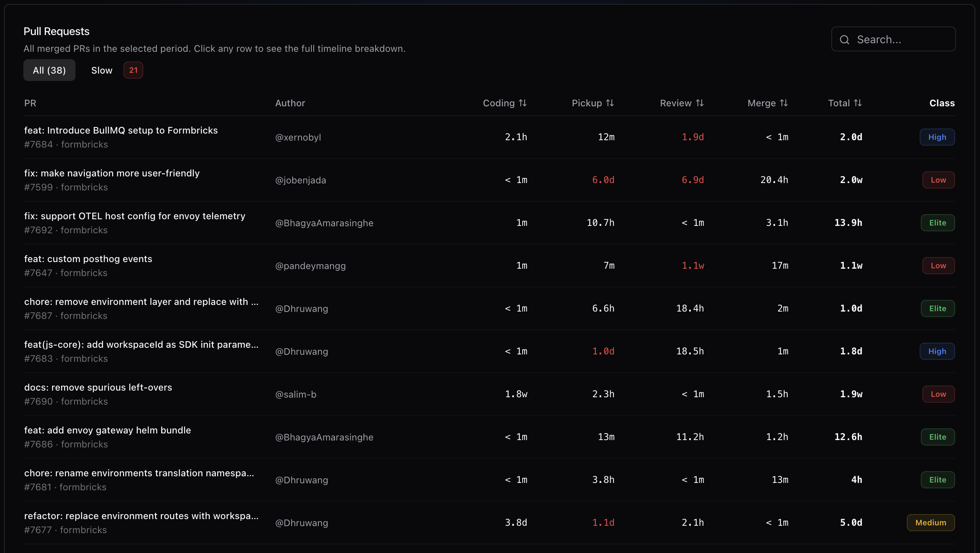Viewport: 980px width, 553px height.
Task: Expand 'feat: add envoy gateway helm bundle' row
Action: pyautogui.click(x=107, y=430)
